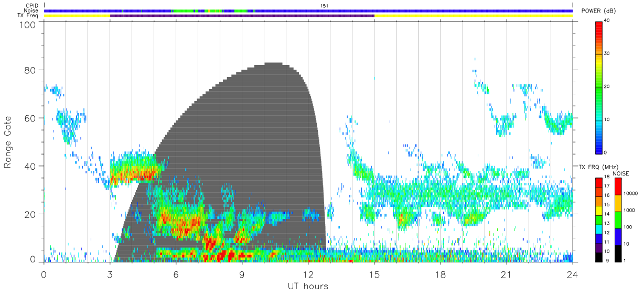Click the 30 tick on power legend
The image size is (644, 297).
607,54
